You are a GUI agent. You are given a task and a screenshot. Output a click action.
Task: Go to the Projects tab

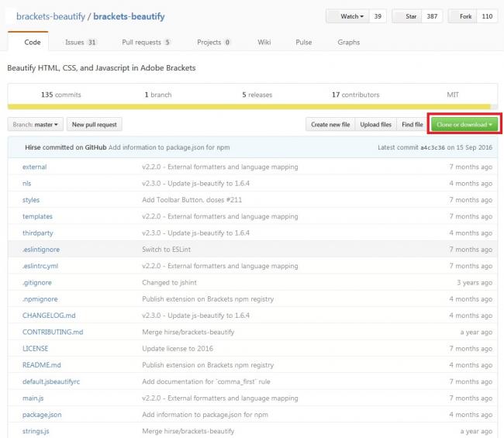(x=213, y=42)
